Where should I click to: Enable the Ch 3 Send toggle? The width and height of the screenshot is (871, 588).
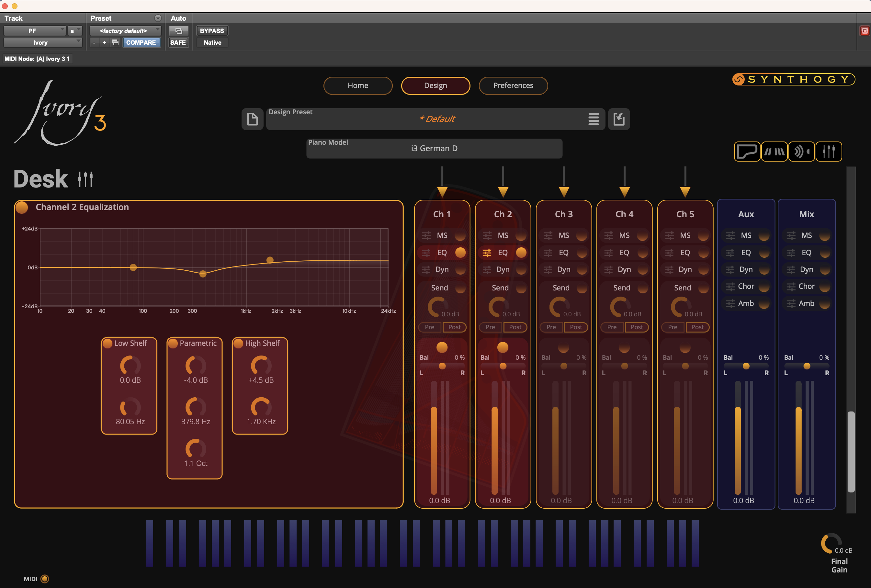582,288
